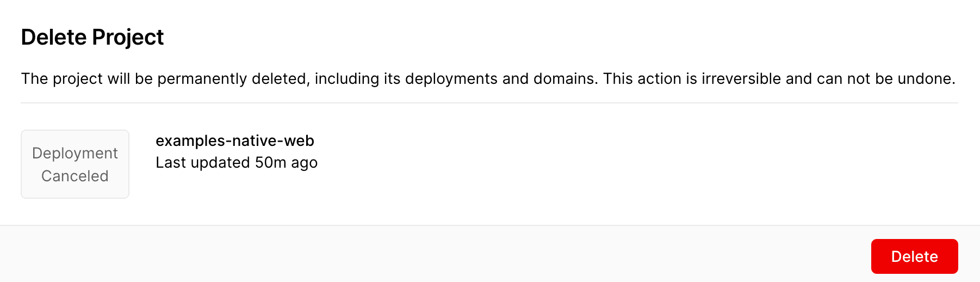Image resolution: width=980 pixels, height=282 pixels.
Task: Select the examples-native-web project name
Action: coord(234,141)
